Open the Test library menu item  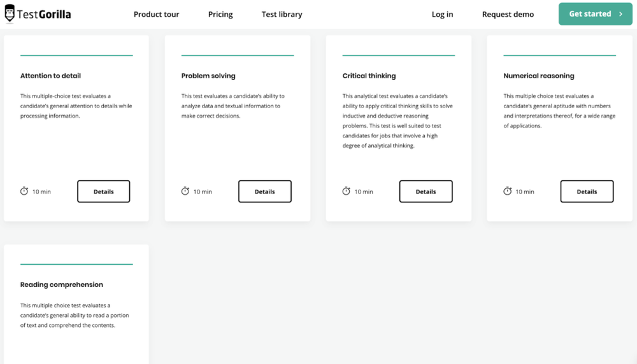282,14
